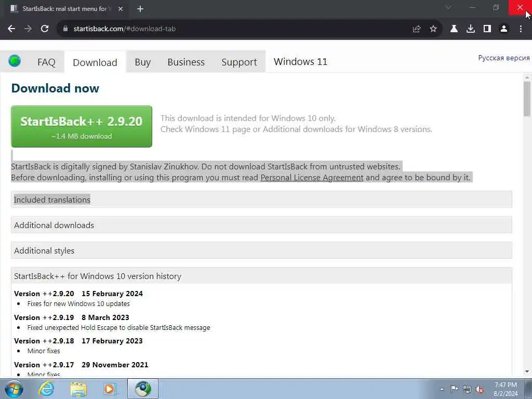532x399 pixels.
Task: Show hidden system tray icons
Action: [x=442, y=389]
